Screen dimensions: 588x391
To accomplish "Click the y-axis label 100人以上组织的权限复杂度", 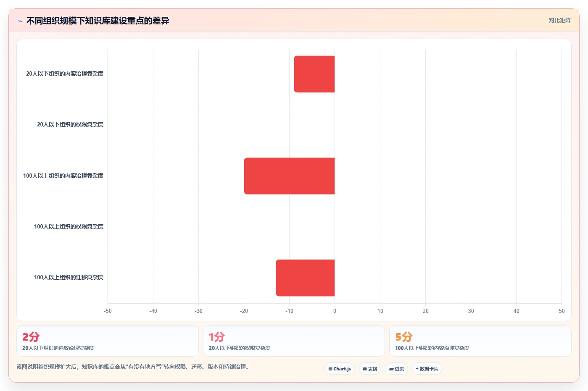I will (69, 226).
